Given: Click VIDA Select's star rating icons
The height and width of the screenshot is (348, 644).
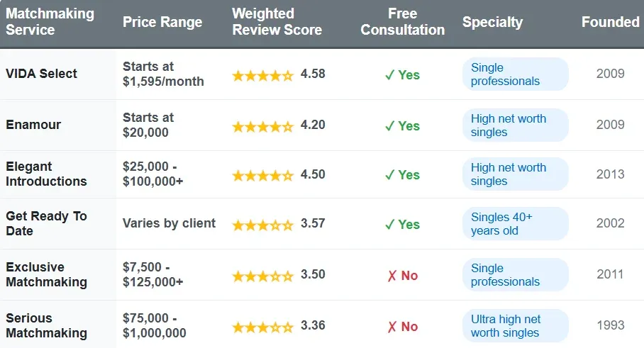Looking at the screenshot, I should [x=262, y=74].
